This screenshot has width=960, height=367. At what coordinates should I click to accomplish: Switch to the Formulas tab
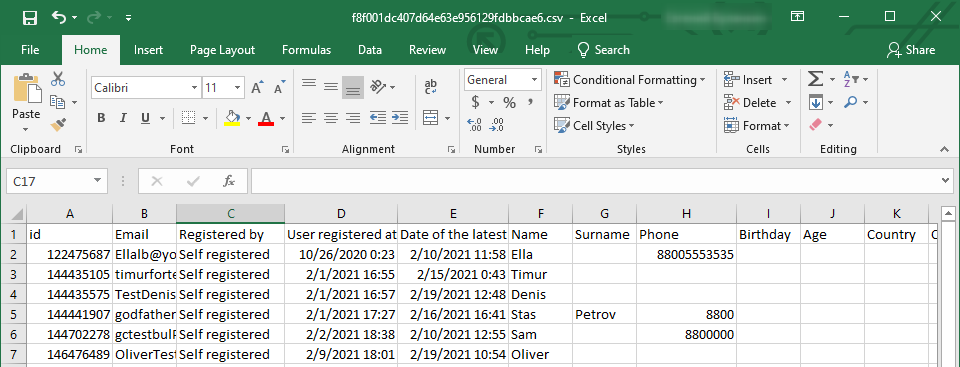[x=306, y=50]
